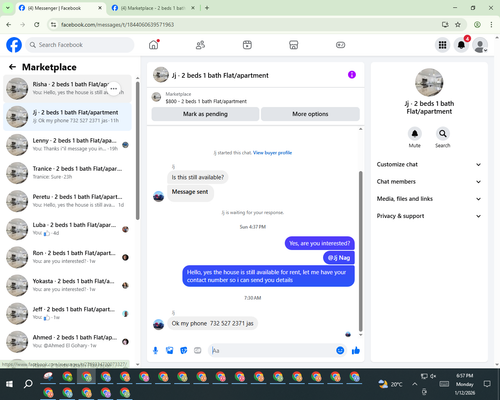Reload the page in Chrome
The image size is (500, 400).
click(37, 24)
